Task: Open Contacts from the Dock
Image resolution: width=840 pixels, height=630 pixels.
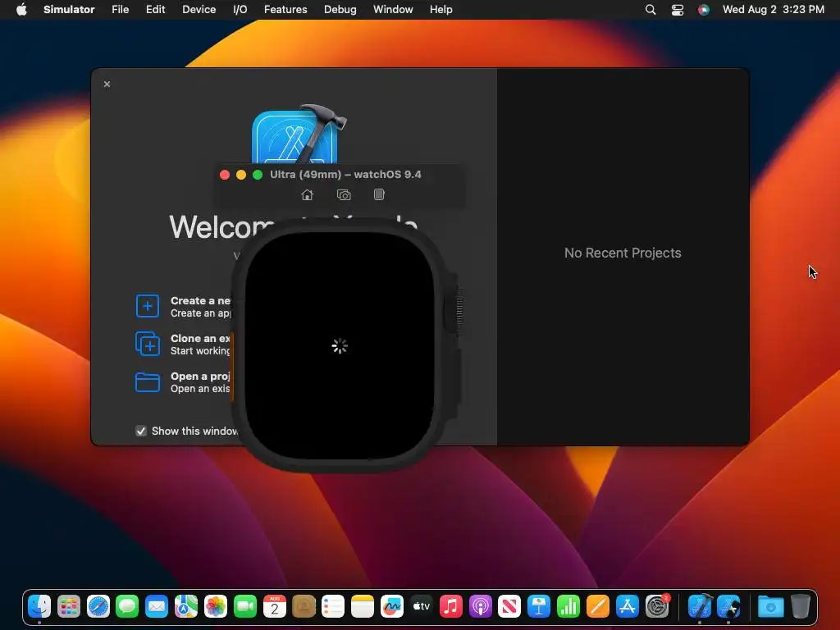Action: (x=304, y=606)
